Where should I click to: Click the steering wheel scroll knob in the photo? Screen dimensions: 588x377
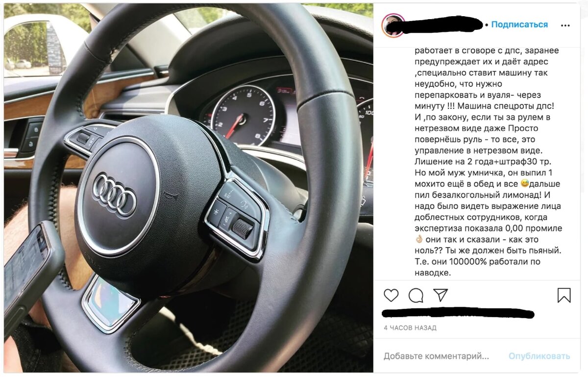[x=243, y=228]
